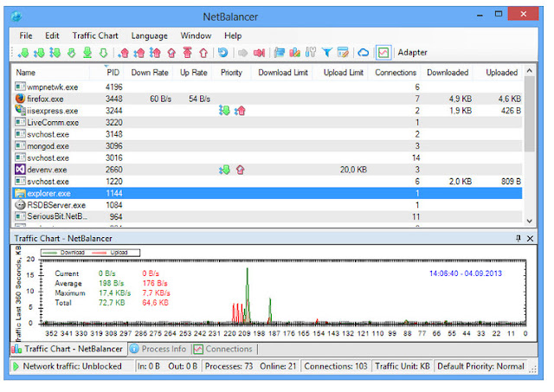
Task: Open the File menu
Action: [x=26, y=35]
